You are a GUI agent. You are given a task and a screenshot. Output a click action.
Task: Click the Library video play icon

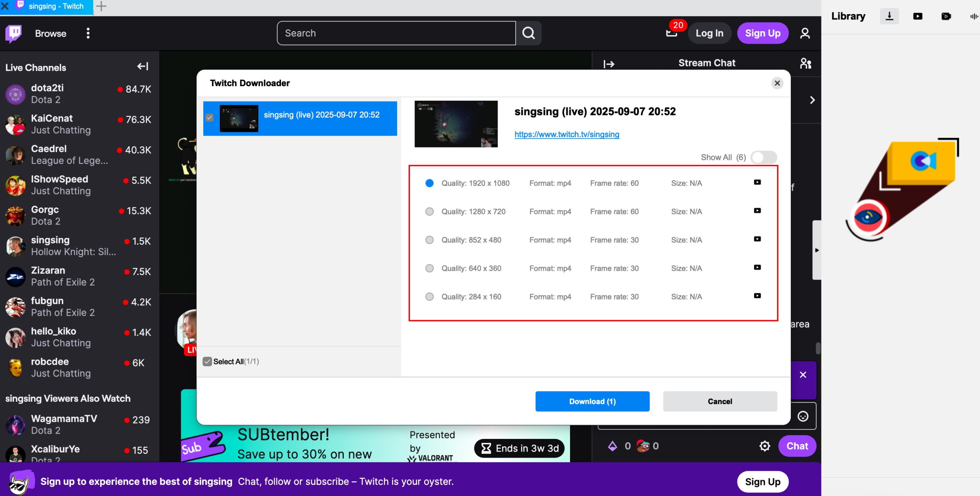(x=918, y=16)
